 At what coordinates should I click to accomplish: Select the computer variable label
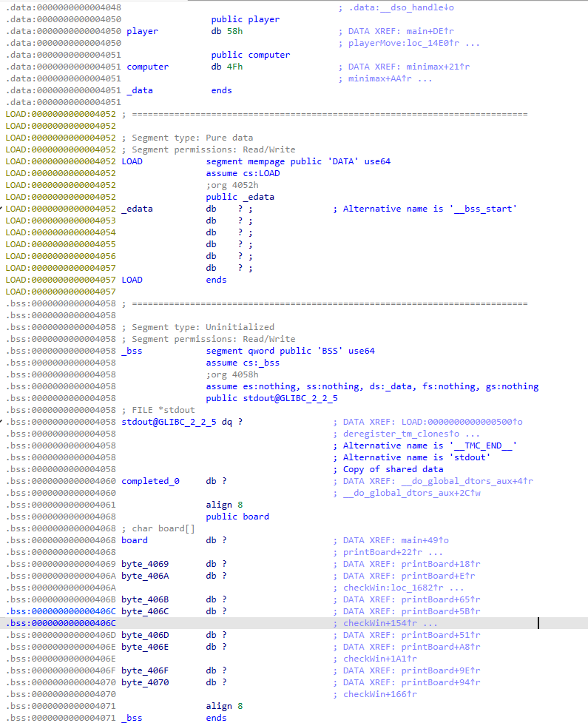(x=147, y=67)
